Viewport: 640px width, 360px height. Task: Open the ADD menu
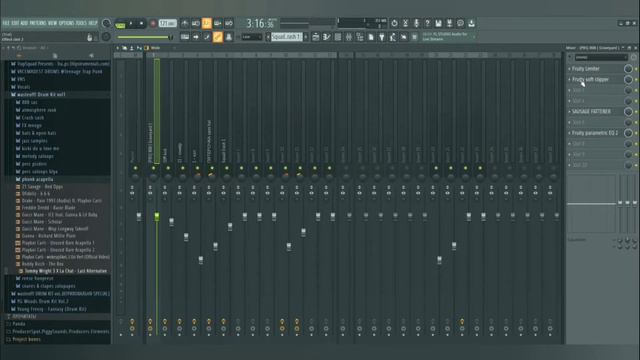click(x=24, y=23)
